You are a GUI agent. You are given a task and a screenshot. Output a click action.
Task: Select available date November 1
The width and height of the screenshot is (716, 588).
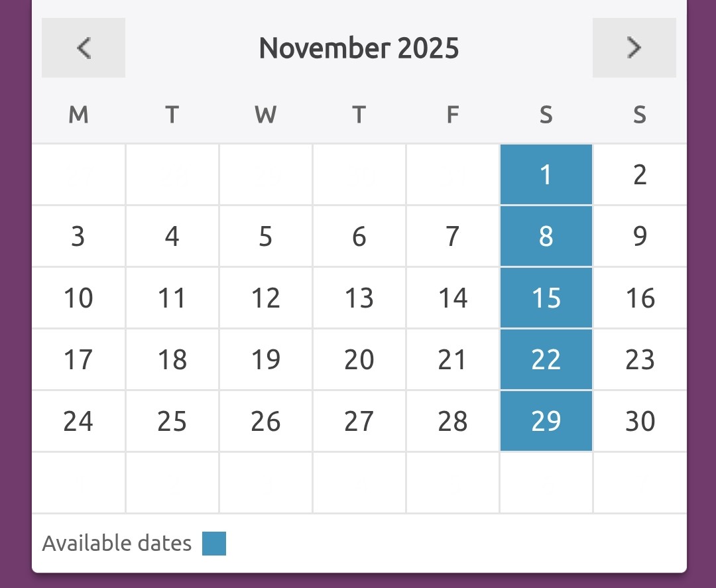[x=546, y=175]
